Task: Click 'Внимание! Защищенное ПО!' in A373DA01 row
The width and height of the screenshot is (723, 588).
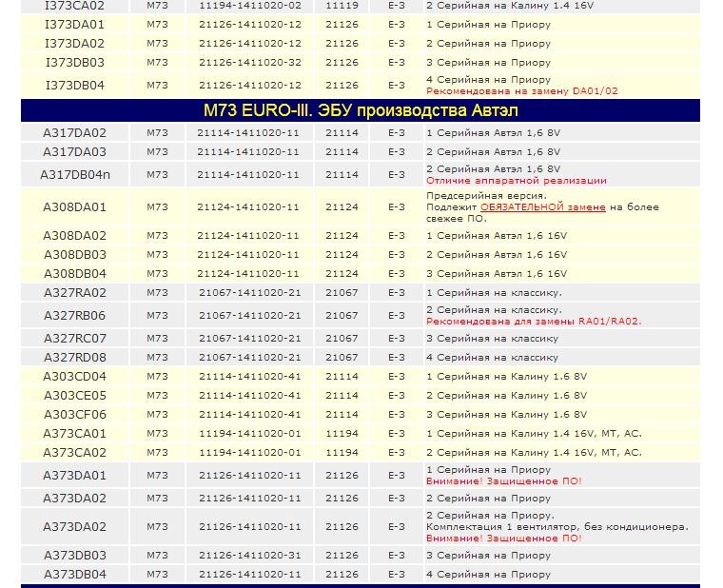Action: click(x=504, y=481)
